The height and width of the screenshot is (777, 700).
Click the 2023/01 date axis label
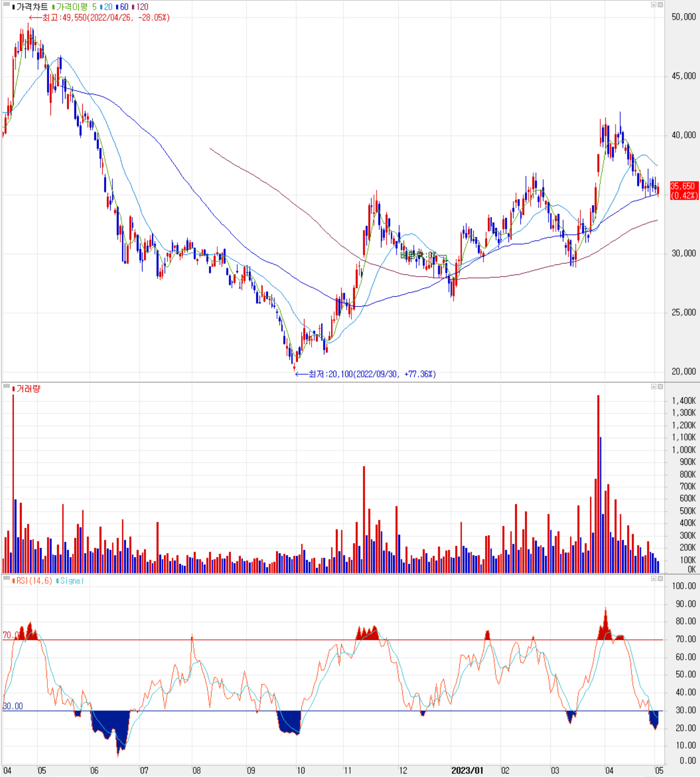click(x=467, y=770)
